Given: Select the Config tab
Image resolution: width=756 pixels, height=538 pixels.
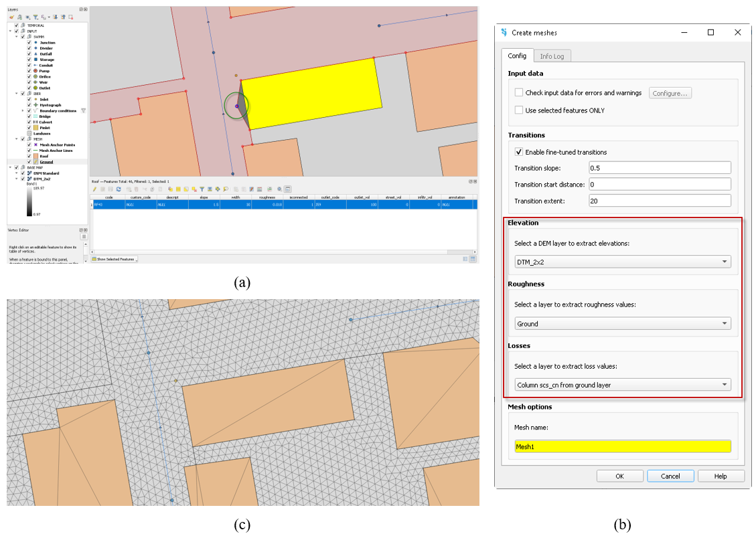Looking at the screenshot, I should coord(516,56).
